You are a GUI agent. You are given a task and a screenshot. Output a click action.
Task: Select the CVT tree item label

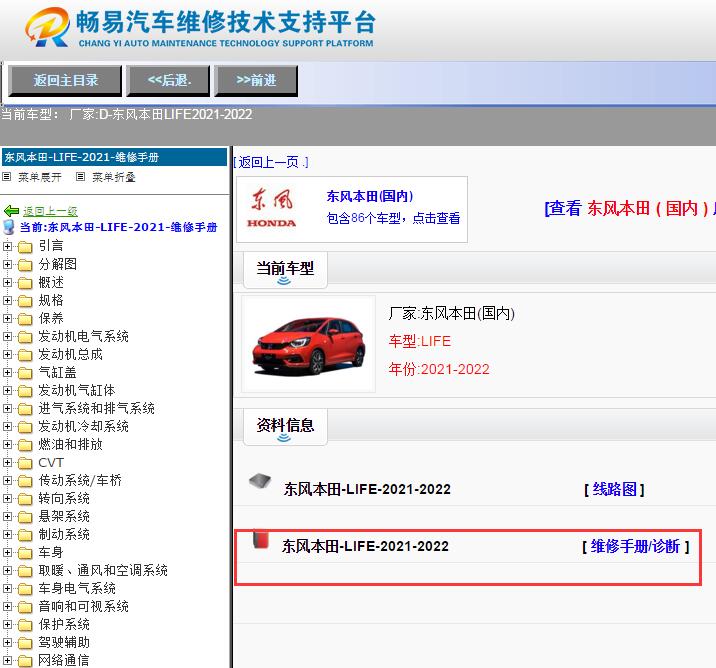pyautogui.click(x=51, y=463)
